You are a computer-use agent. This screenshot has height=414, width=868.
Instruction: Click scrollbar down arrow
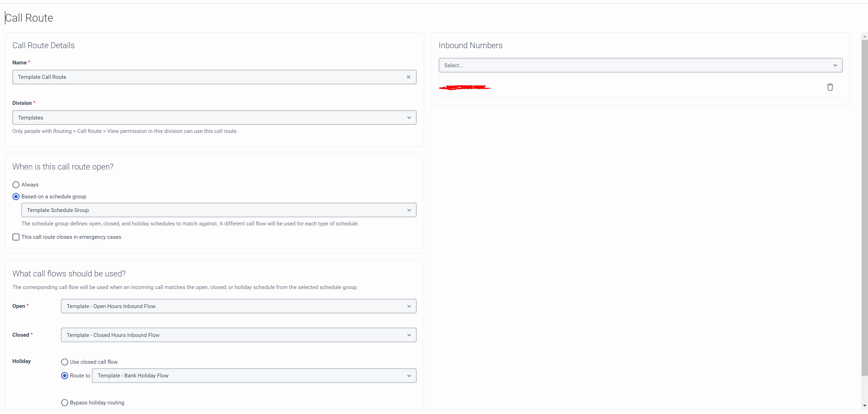[864, 405]
